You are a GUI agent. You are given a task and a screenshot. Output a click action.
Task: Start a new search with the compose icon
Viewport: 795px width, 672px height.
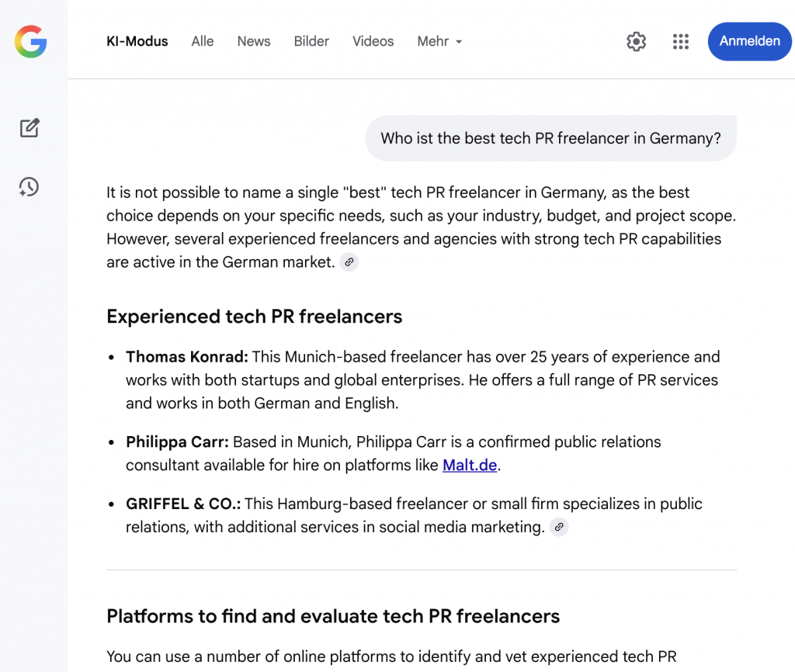(30, 128)
